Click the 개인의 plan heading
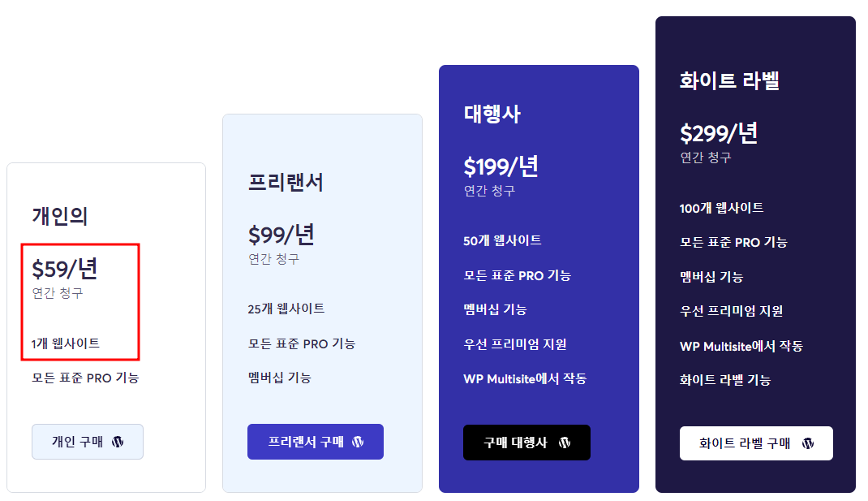This screenshot has height=501, width=868. pos(60,216)
